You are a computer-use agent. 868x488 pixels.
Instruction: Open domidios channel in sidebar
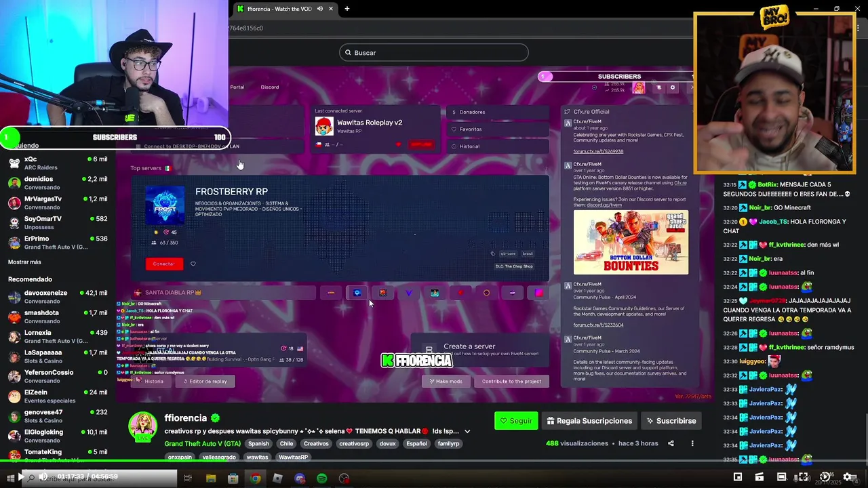tap(57, 183)
